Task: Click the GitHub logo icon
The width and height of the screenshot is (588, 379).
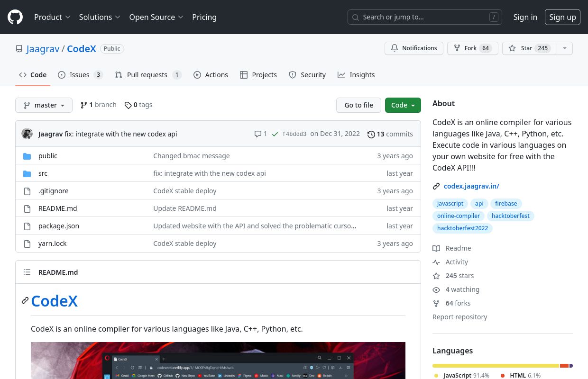Action: click(15, 17)
